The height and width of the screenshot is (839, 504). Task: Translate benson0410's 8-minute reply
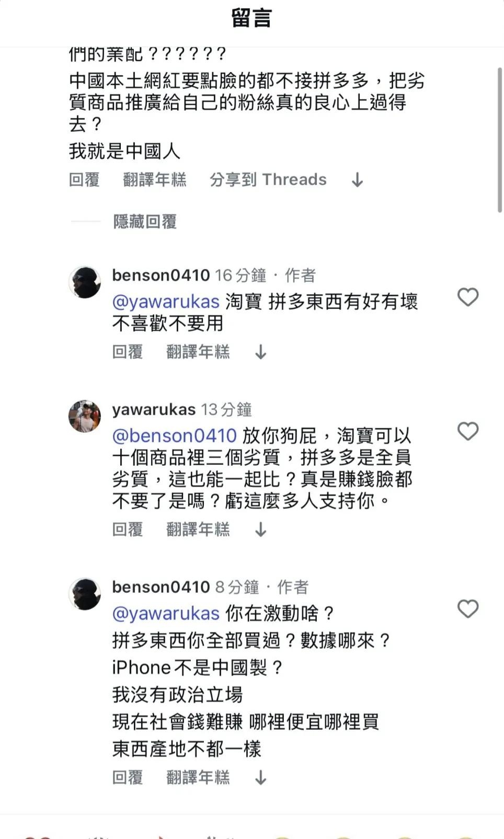point(198,777)
